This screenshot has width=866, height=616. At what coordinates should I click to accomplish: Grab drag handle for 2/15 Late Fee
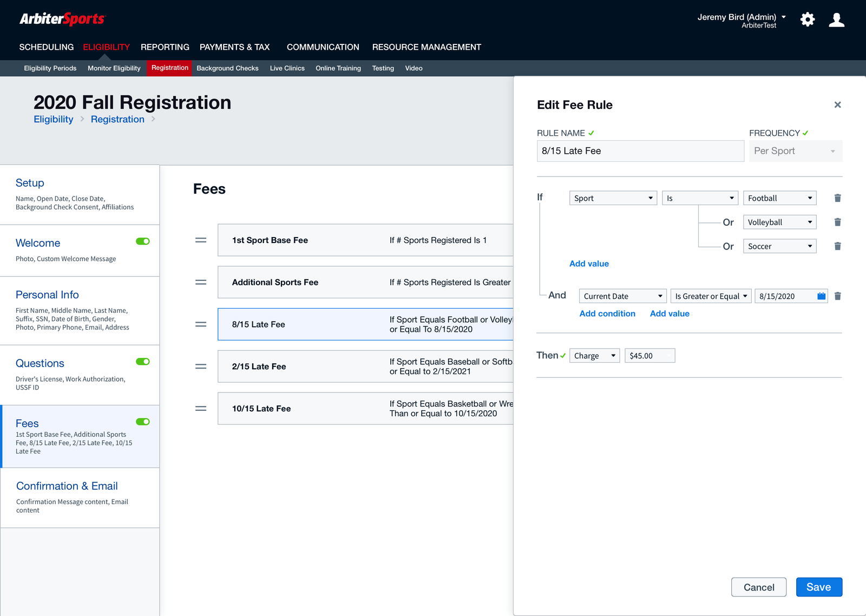201,366
